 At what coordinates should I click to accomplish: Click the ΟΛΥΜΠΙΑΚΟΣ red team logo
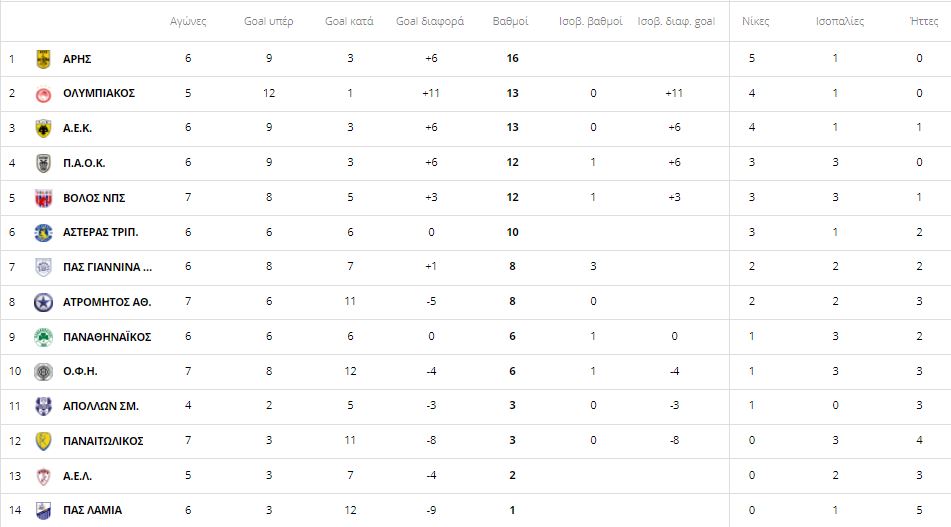pos(43,94)
